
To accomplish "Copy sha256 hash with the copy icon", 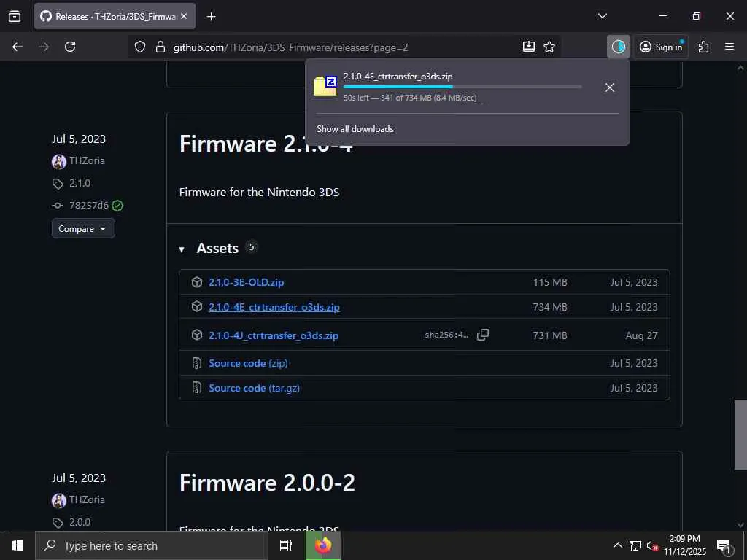I will coord(483,335).
